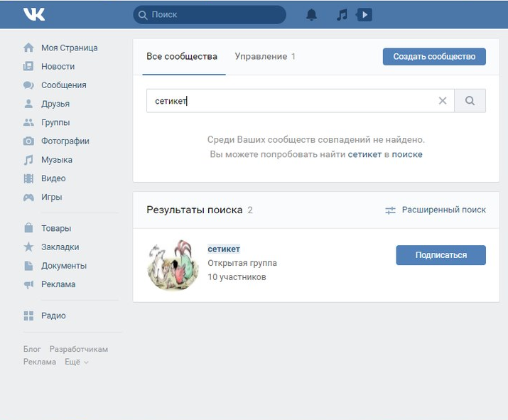Image resolution: width=508 pixels, height=420 pixels.
Task: Open Товары in sidebar
Action: pyautogui.click(x=56, y=228)
